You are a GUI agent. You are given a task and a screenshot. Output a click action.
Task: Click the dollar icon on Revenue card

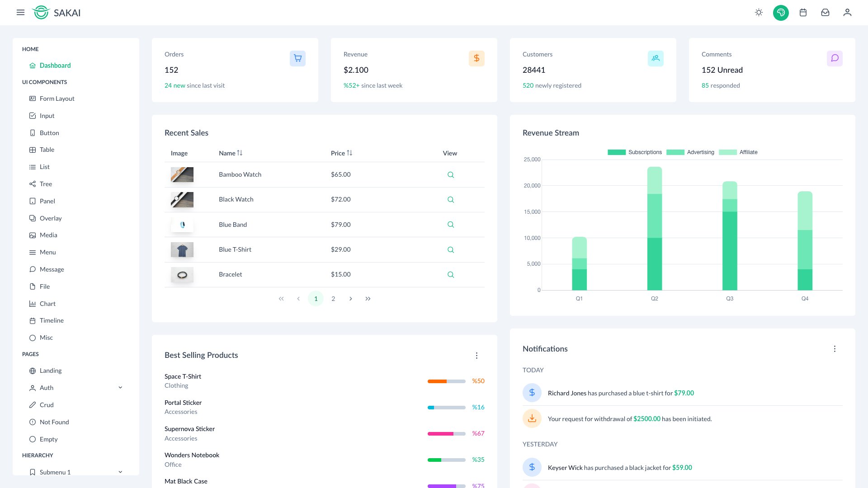(476, 58)
